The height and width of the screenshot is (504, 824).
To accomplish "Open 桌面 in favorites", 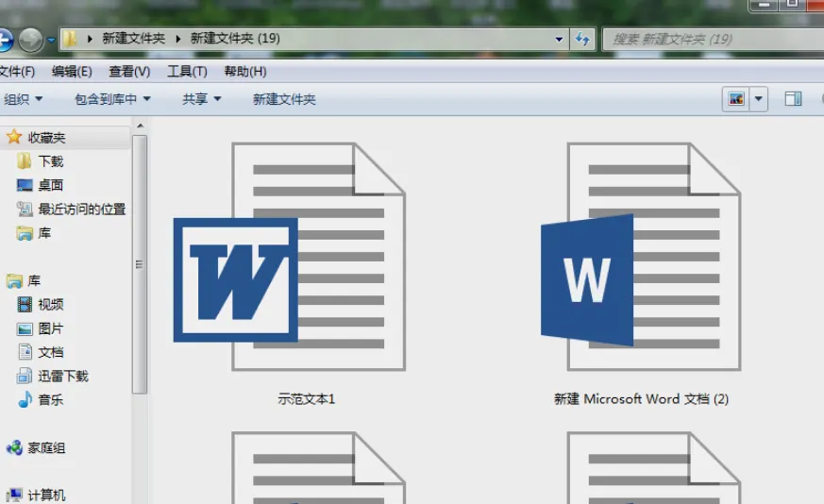I will coord(51,185).
